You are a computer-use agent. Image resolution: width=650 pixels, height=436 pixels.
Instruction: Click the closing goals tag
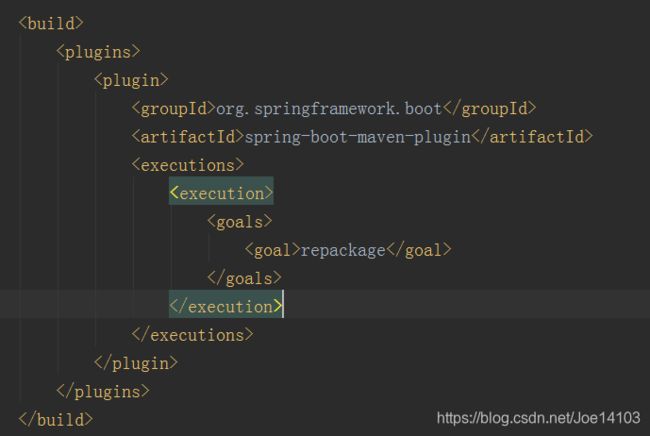244,279
